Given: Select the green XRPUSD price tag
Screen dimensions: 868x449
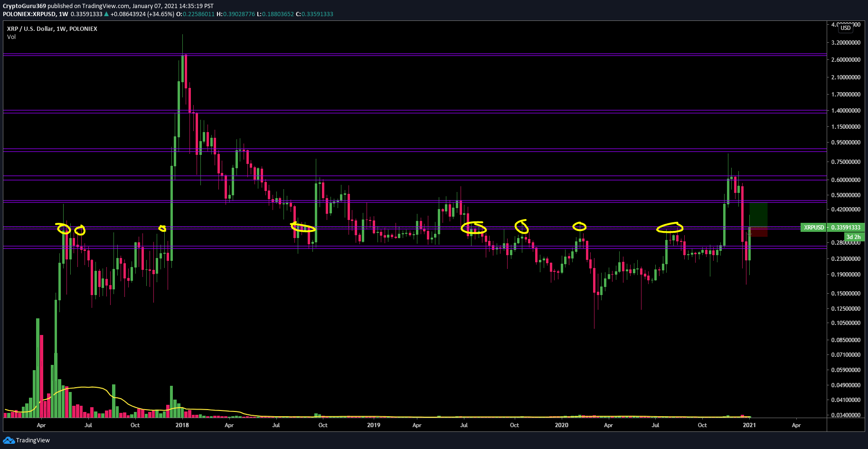Looking at the screenshot, I should pyautogui.click(x=813, y=228).
